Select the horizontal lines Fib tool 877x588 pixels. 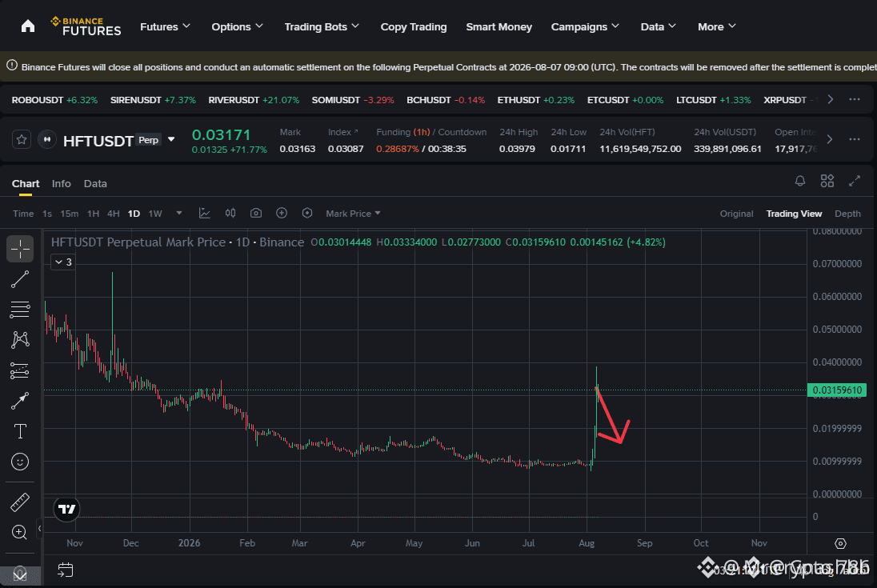click(x=20, y=309)
